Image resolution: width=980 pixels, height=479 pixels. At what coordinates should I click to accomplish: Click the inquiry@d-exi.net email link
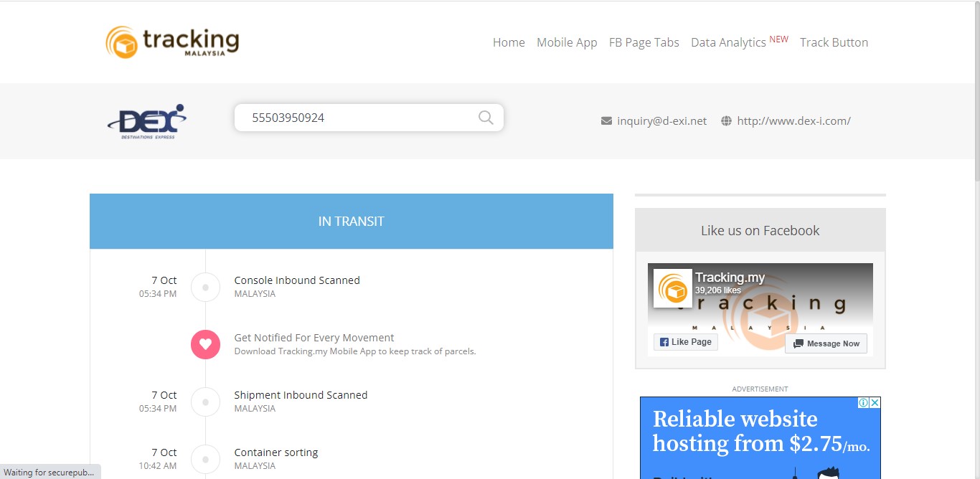(x=661, y=121)
